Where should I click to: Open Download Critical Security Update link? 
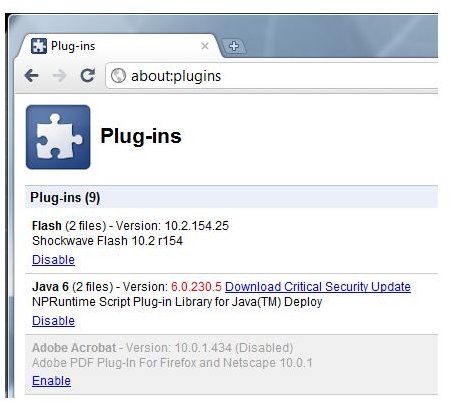pos(318,287)
